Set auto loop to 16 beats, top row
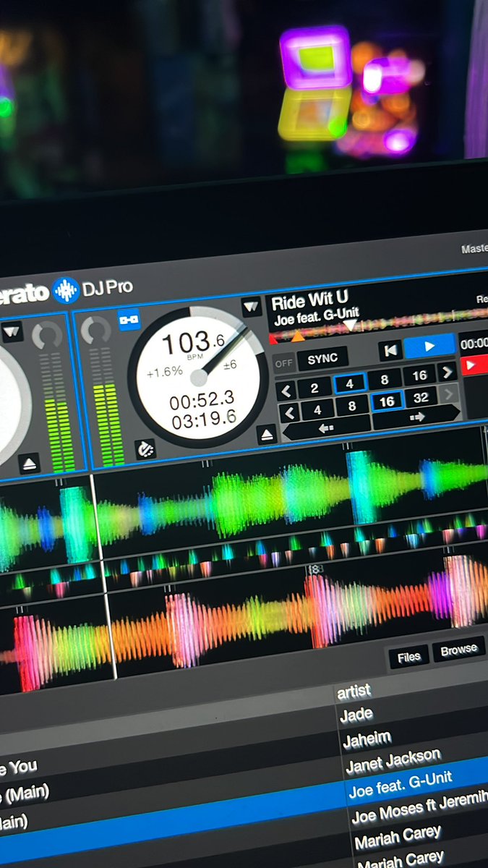Viewport: 488px width, 868px height. [x=419, y=375]
